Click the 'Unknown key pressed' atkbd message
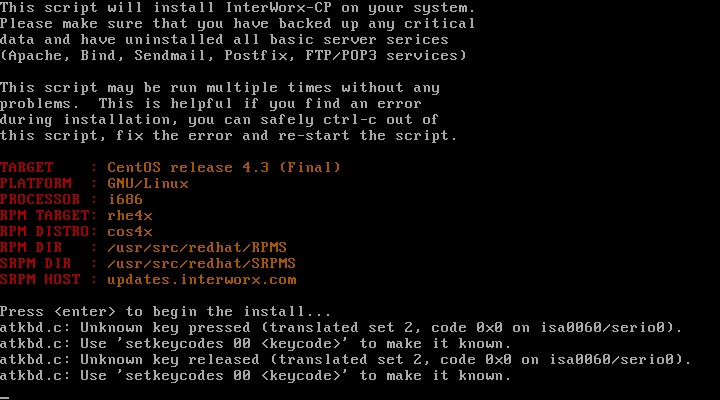 pyautogui.click(x=341, y=328)
